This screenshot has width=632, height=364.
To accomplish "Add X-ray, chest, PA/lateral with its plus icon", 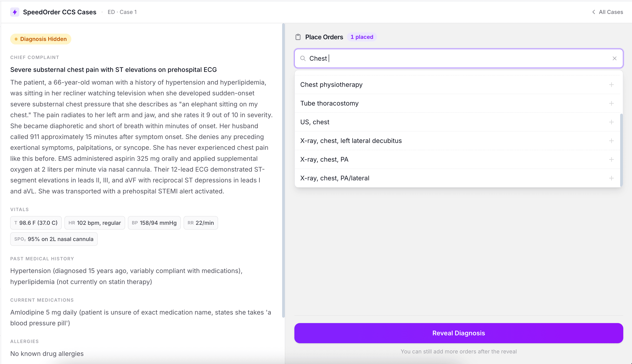I will (x=611, y=178).
